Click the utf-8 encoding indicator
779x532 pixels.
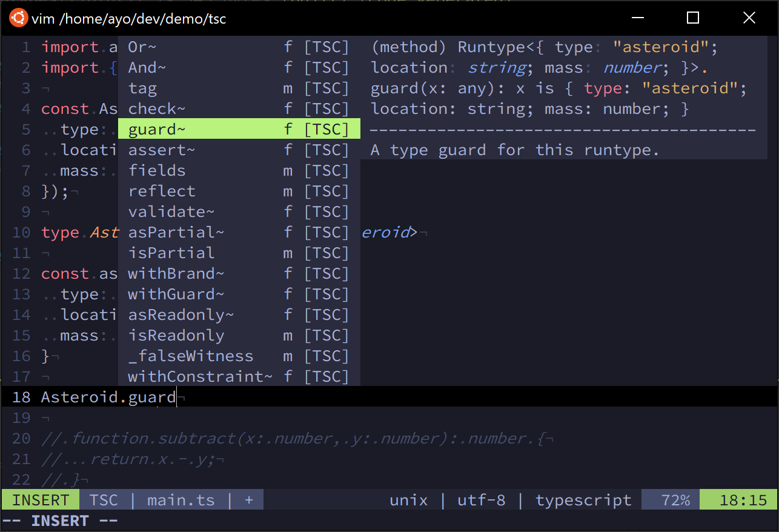point(482,499)
